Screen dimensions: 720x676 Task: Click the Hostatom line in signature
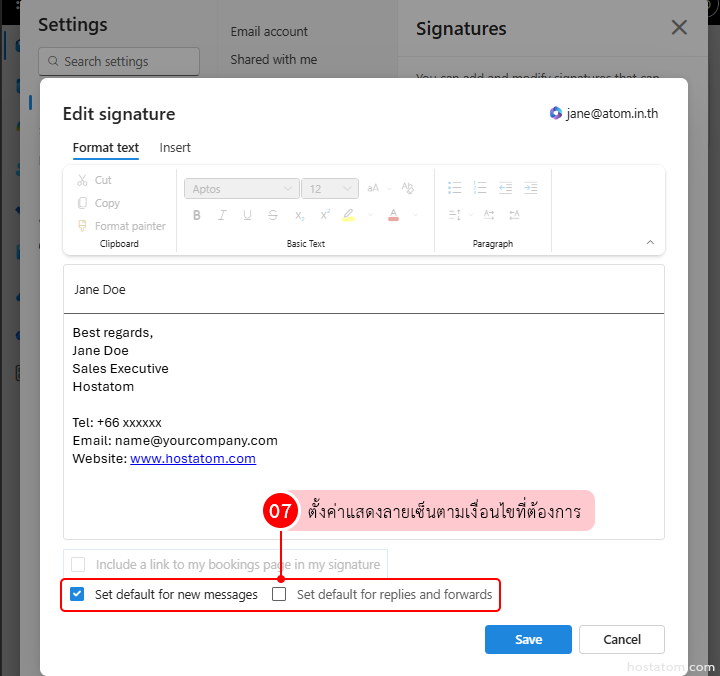click(103, 387)
